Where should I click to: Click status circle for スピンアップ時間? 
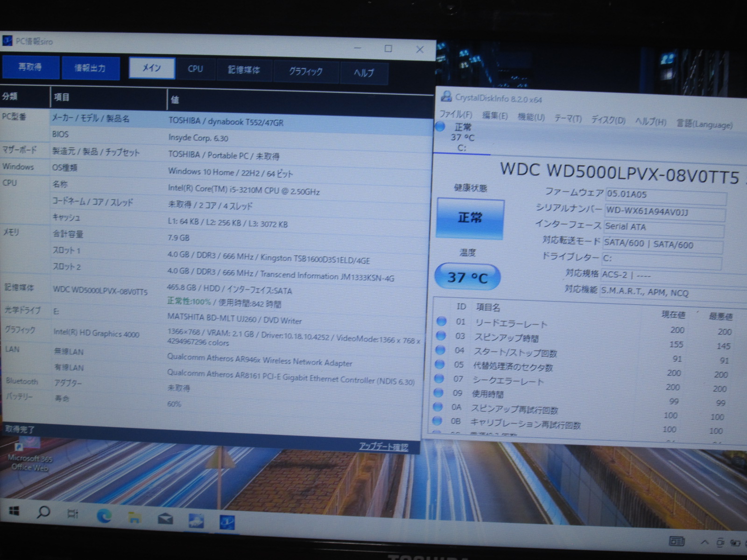click(x=440, y=335)
